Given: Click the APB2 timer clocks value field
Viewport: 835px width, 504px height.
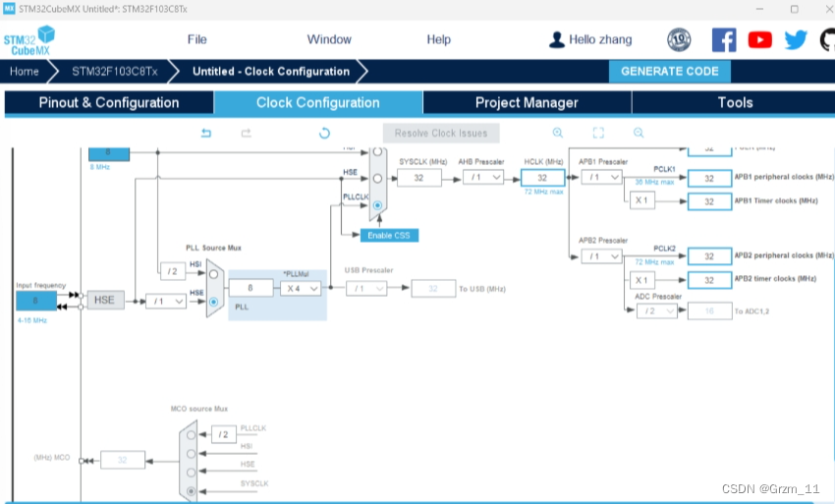Looking at the screenshot, I should pyautogui.click(x=709, y=280).
